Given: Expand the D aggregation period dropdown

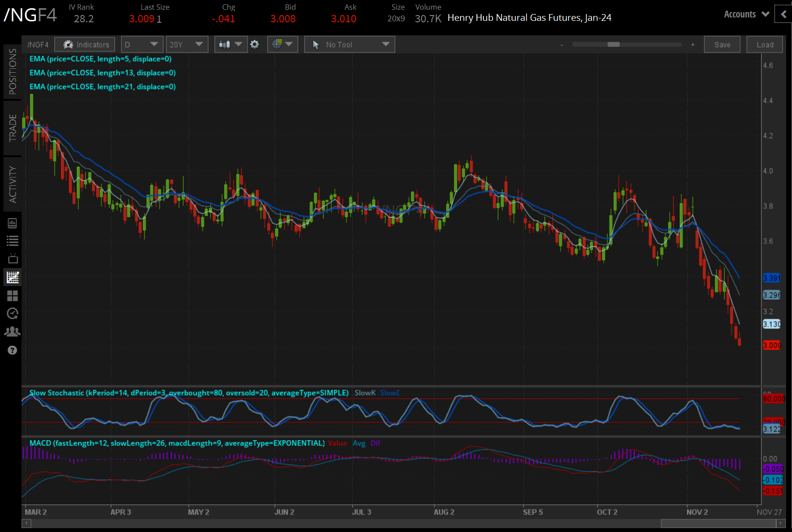Looking at the screenshot, I should pos(142,45).
